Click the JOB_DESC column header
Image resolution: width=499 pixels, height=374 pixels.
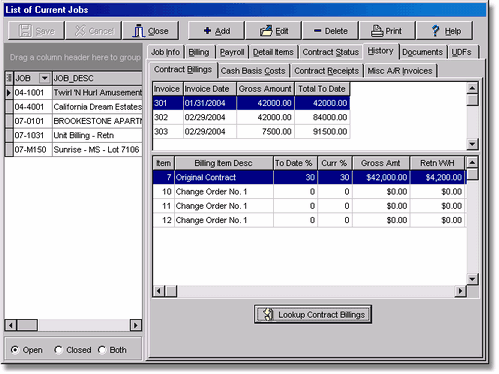97,78
